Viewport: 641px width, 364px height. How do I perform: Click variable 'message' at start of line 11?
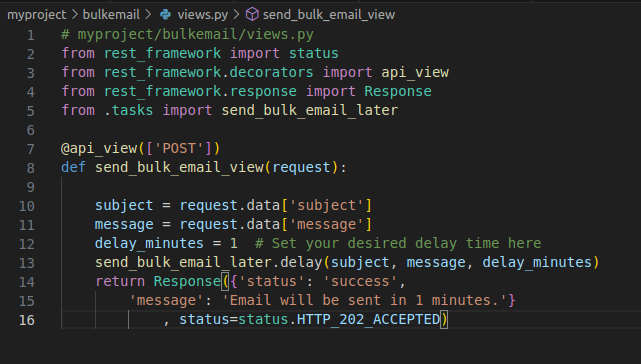(x=124, y=224)
